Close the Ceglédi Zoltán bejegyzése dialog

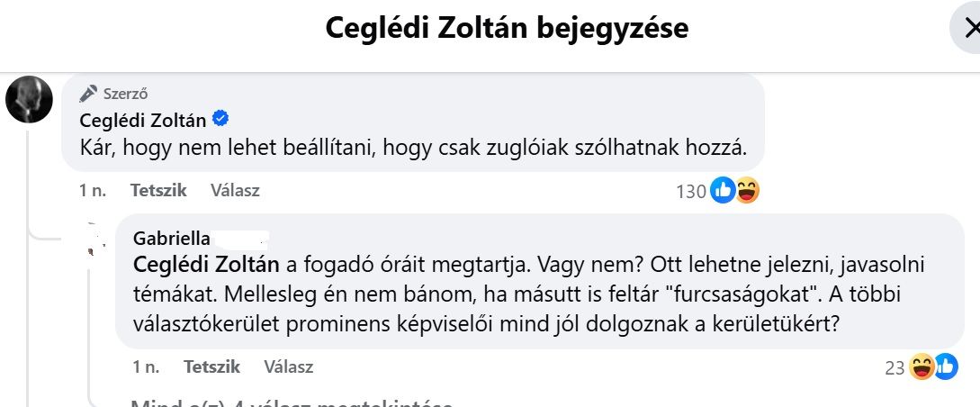coord(966,30)
